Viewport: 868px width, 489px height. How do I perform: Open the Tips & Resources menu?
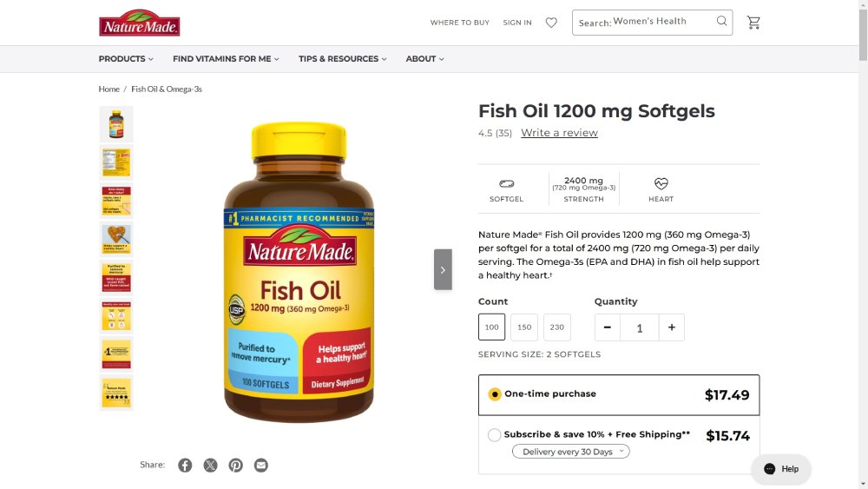[343, 59]
